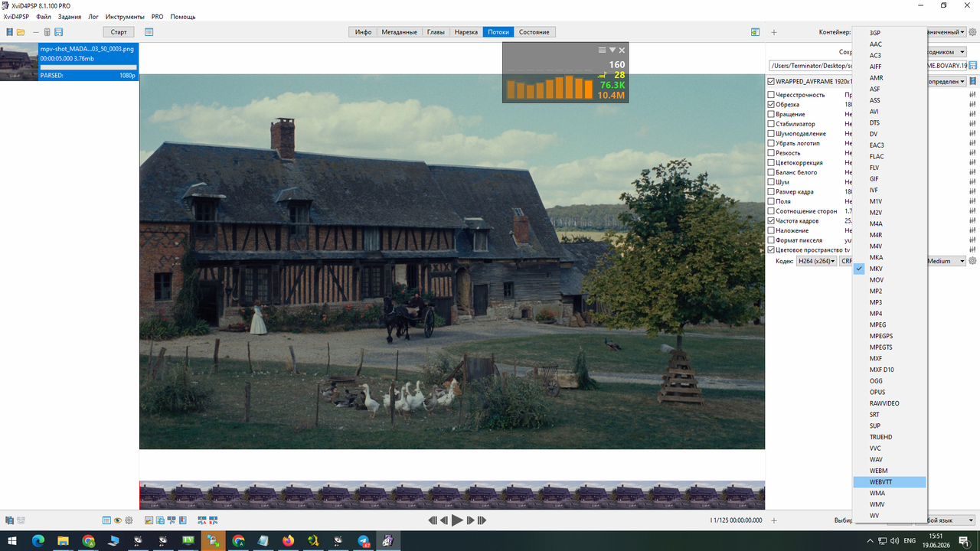Click the plus icon beside Контейнер label
The height and width of the screenshot is (551, 980).
click(774, 32)
